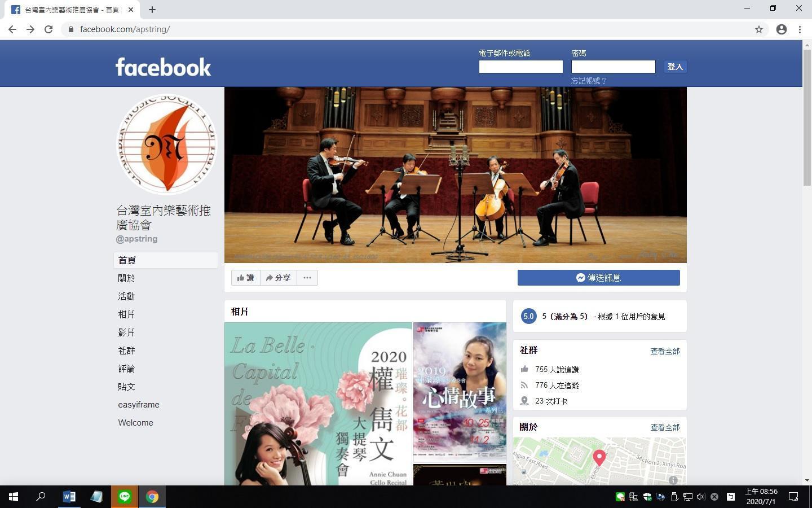Viewport: 812px width, 508px height.
Task: Open the taskbar search magnifier
Action: [41, 497]
